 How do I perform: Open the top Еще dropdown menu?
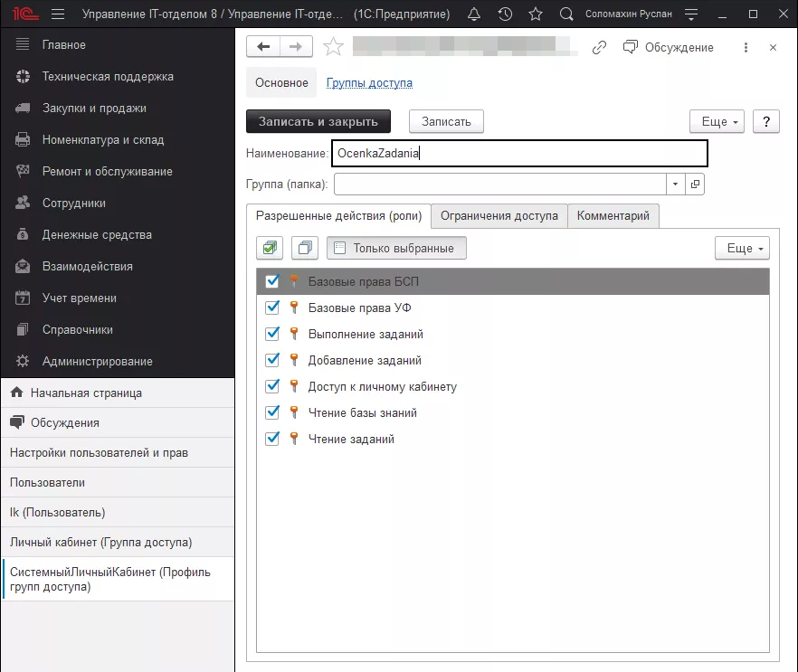(x=716, y=121)
